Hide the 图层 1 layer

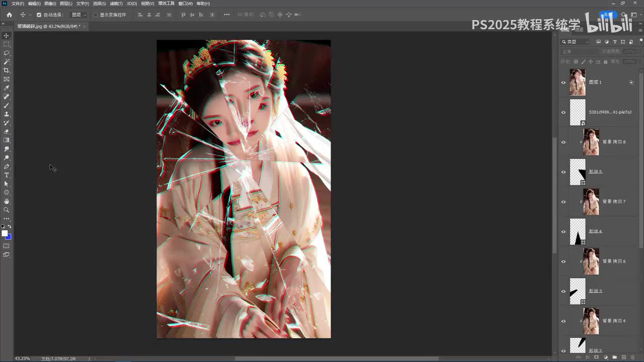pyautogui.click(x=563, y=82)
